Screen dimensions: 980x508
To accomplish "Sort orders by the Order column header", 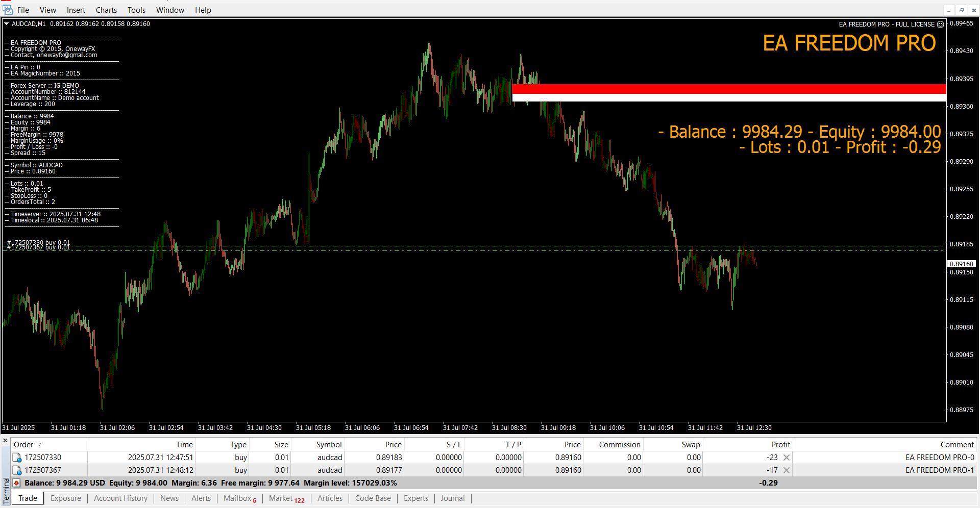I will [x=23, y=445].
